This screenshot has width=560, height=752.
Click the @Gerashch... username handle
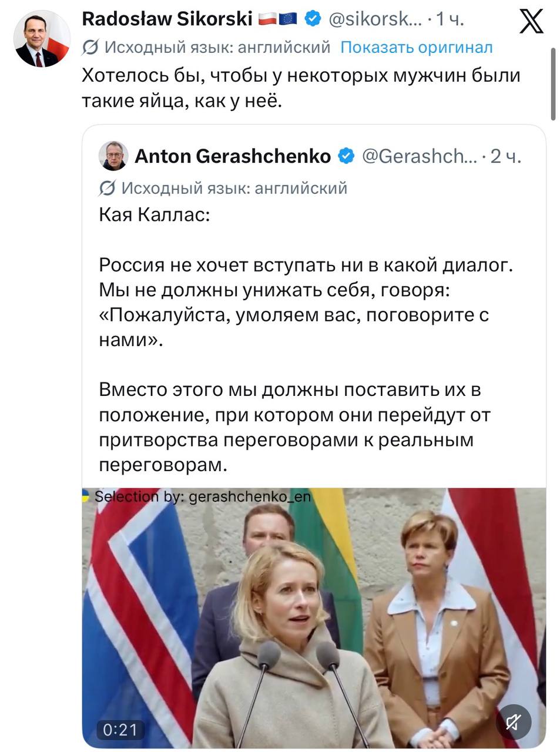pos(419,156)
